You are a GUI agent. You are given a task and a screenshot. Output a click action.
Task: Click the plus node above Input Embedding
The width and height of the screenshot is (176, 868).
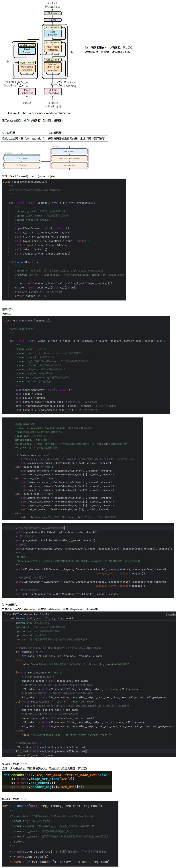pyautogui.click(x=27, y=84)
